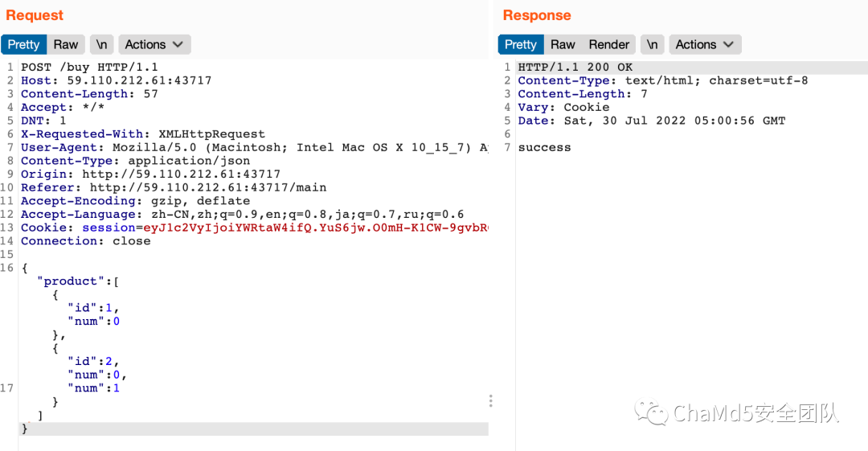Click the 'success' response body text

544,147
